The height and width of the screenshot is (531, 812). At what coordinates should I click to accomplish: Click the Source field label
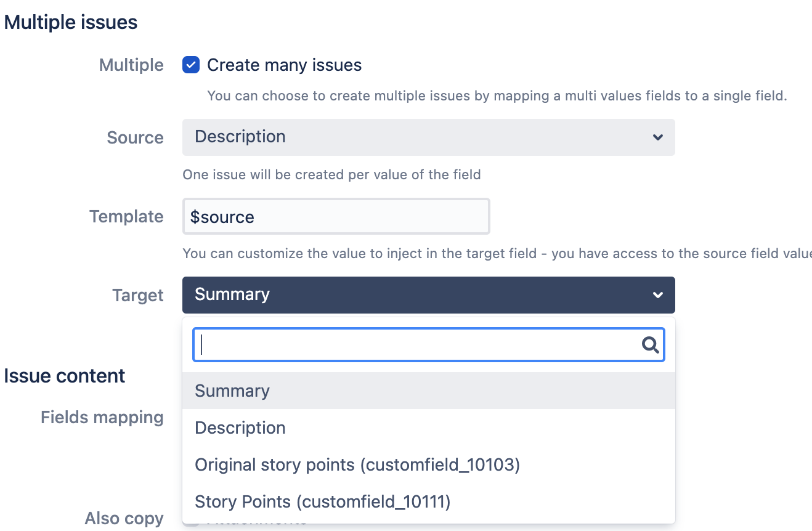135,138
